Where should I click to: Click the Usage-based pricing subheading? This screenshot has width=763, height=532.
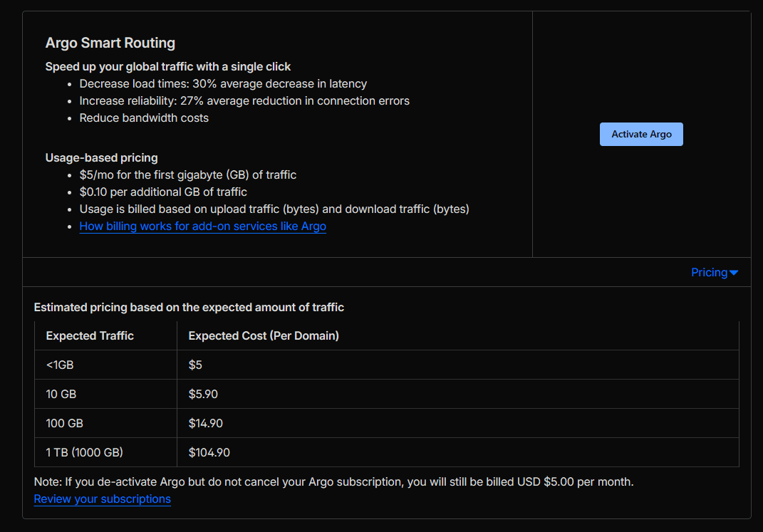point(101,158)
